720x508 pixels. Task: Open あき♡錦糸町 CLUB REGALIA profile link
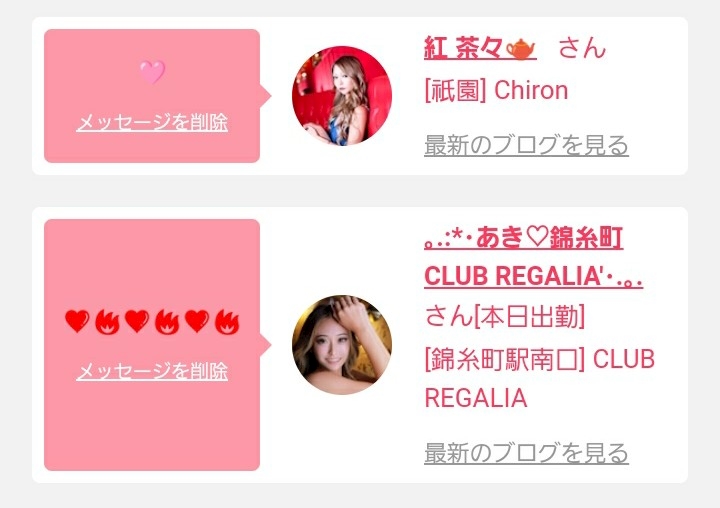tap(533, 257)
